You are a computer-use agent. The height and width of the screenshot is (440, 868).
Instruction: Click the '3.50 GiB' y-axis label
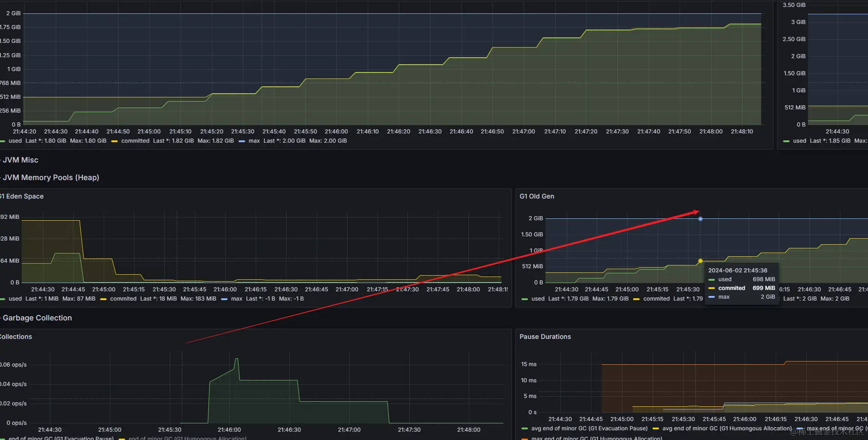[x=794, y=5]
